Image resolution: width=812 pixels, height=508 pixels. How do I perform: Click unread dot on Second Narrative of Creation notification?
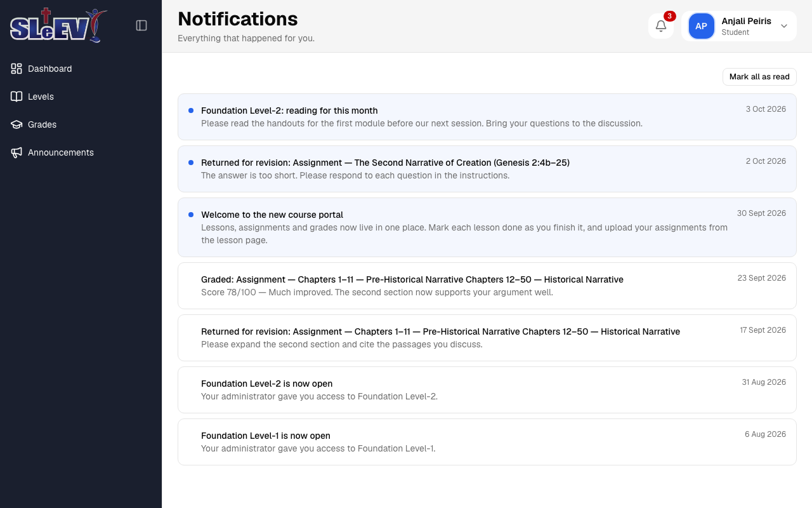click(191, 163)
